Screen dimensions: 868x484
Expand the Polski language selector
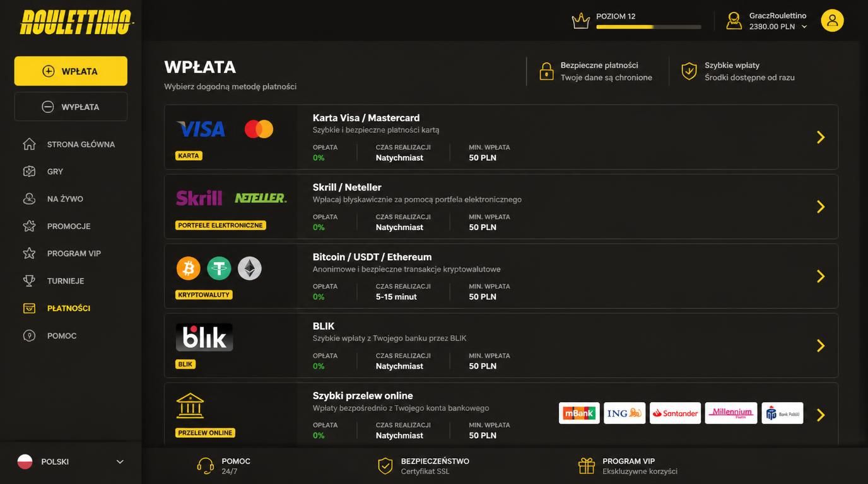point(71,462)
